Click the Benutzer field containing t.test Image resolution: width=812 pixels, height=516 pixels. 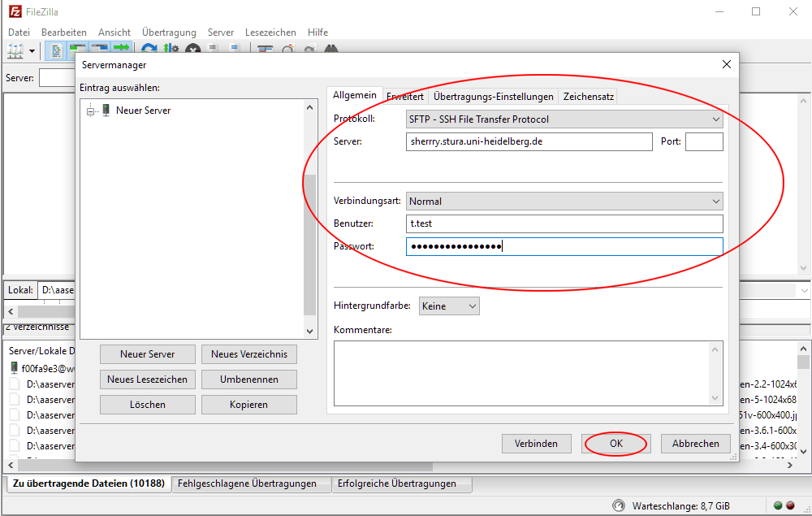[564, 223]
